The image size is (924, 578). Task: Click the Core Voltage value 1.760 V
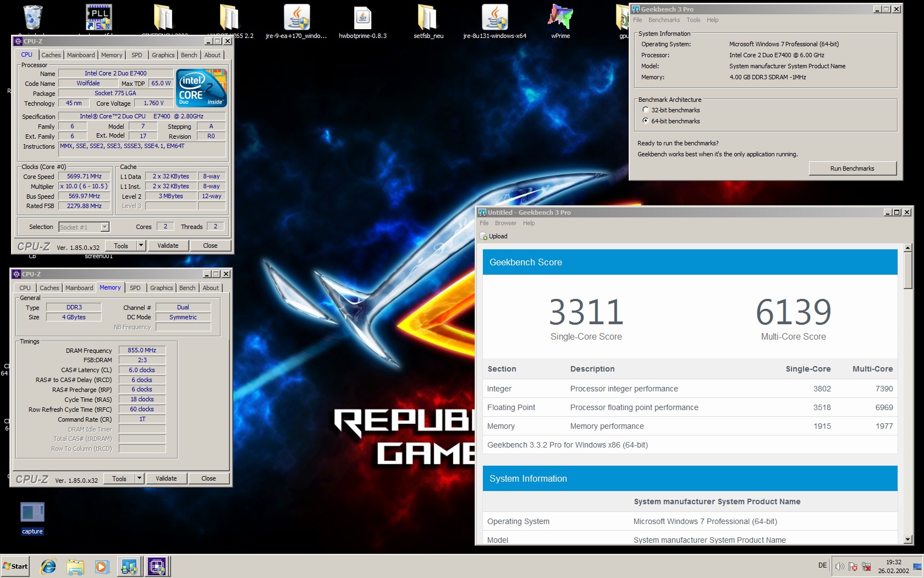(153, 103)
